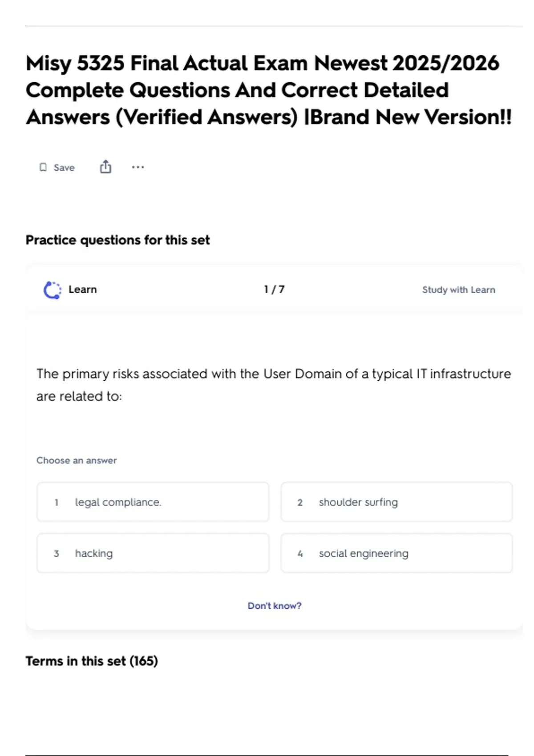
Task: Click the 'Save' text beside the bookmark
Action: click(64, 168)
